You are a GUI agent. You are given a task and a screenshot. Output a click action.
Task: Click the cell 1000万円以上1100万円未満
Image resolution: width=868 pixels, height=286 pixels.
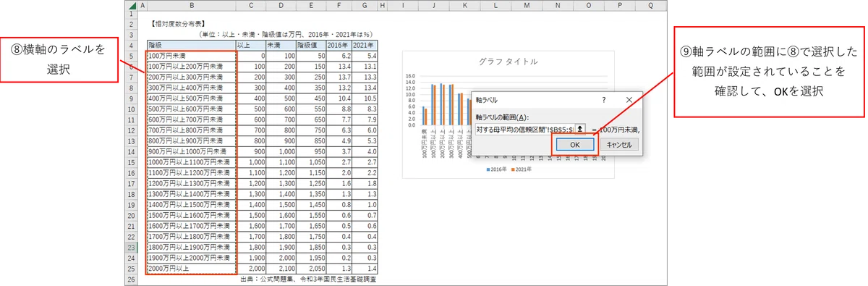[191, 162]
